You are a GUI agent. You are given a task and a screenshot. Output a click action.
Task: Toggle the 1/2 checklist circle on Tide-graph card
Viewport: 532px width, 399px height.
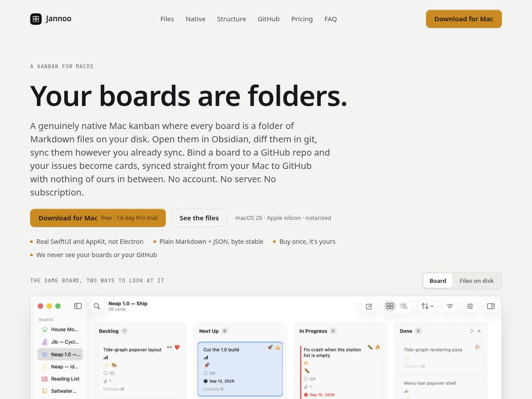click(x=106, y=373)
